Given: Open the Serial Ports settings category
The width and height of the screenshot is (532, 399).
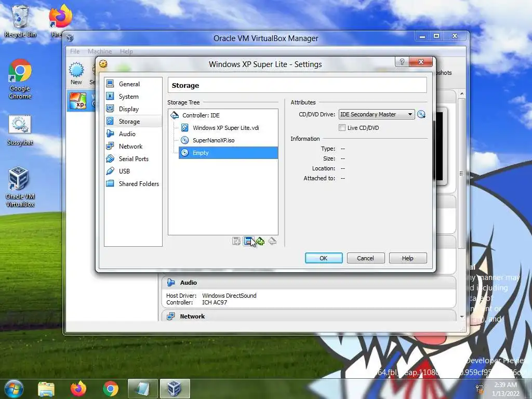Looking at the screenshot, I should 132,159.
